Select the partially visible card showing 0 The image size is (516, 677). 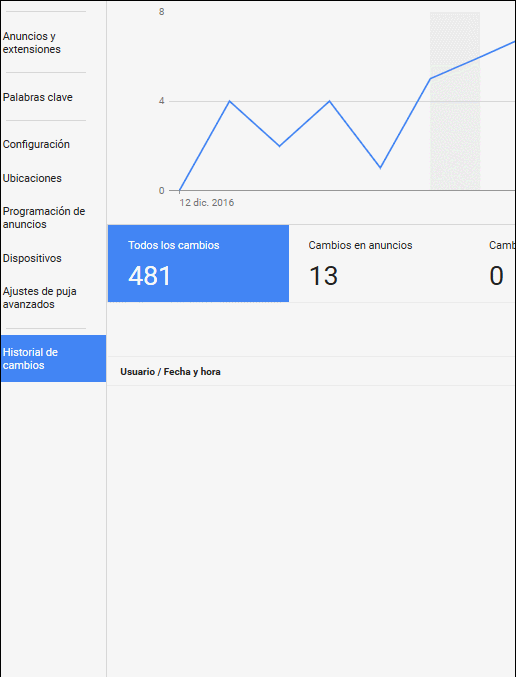click(493, 263)
